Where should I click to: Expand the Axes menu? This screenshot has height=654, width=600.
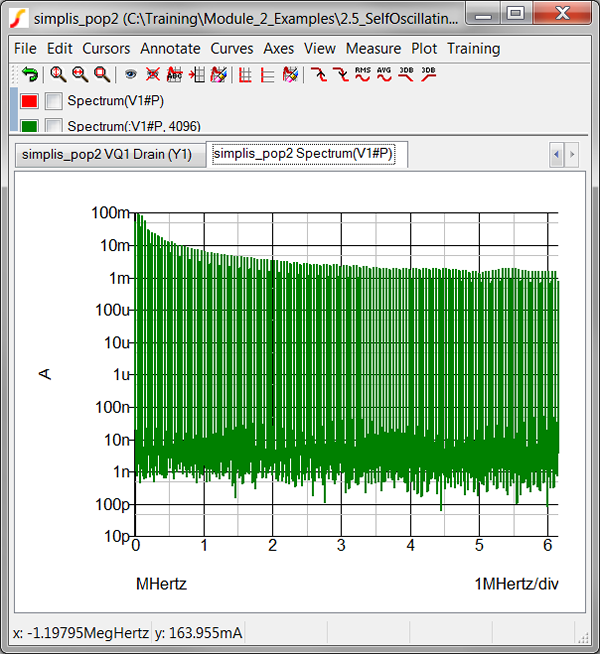click(x=279, y=48)
